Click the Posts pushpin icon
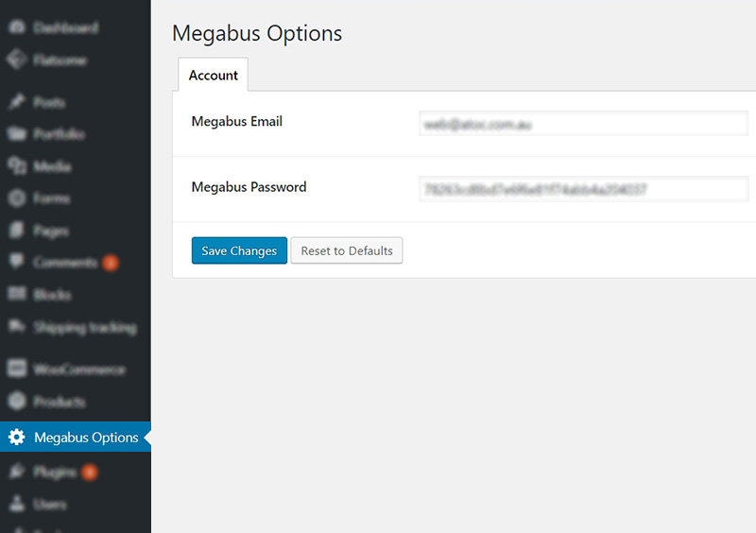756x533 pixels. click(x=17, y=102)
